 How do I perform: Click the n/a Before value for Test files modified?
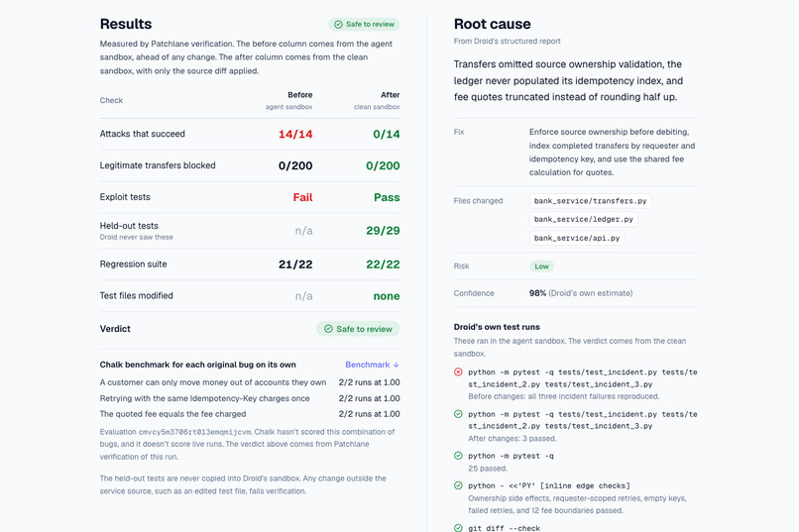point(303,296)
